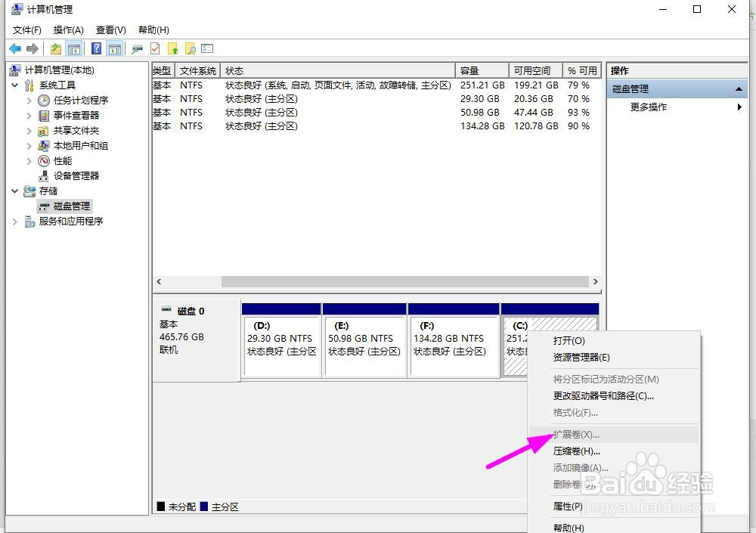
Task: Collapse the 存储 tree node
Action: click(x=13, y=191)
